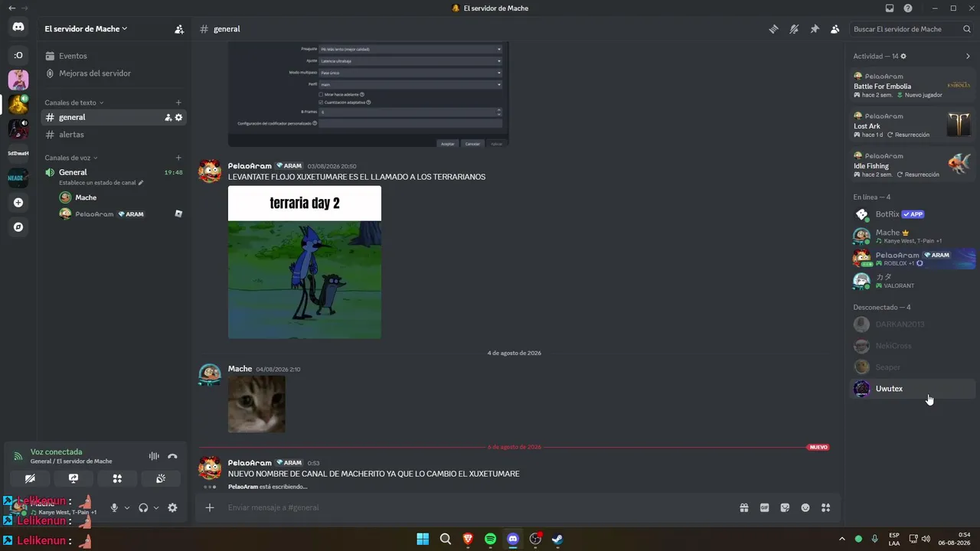Open Spotify from the taskbar

491,539
